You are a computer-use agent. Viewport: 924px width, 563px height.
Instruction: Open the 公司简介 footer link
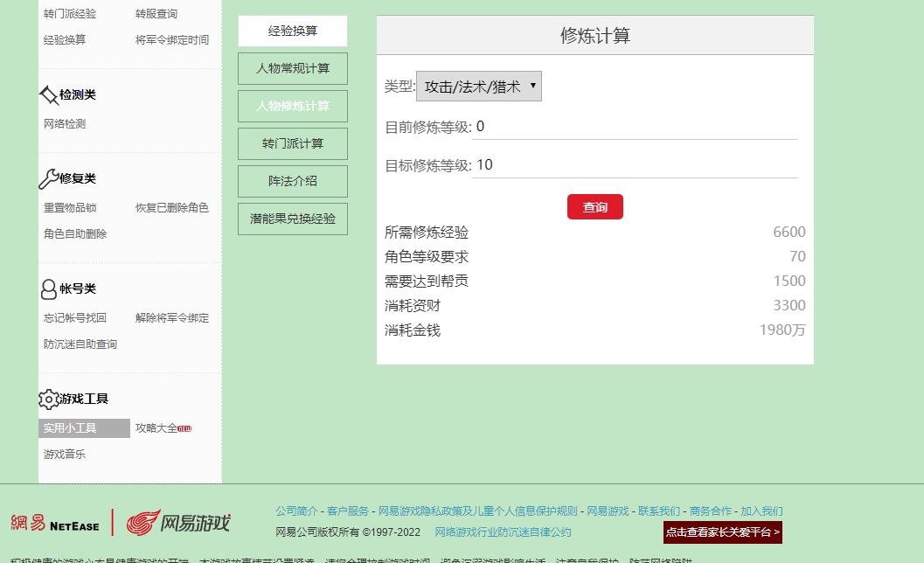(296, 511)
